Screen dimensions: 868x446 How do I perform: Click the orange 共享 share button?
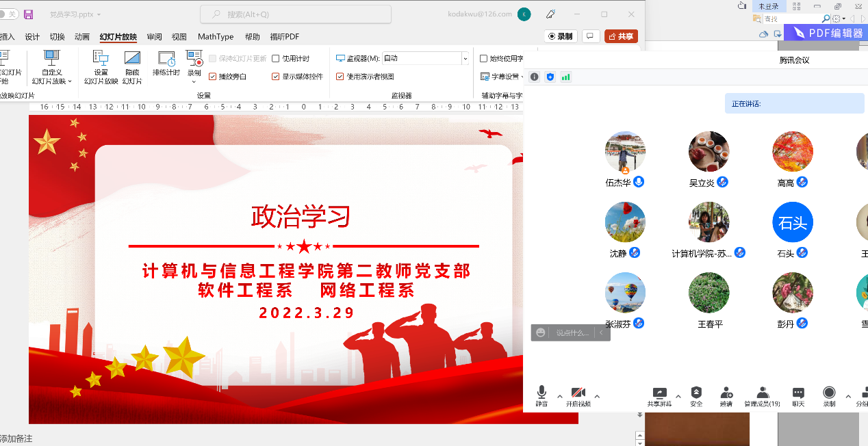click(621, 36)
